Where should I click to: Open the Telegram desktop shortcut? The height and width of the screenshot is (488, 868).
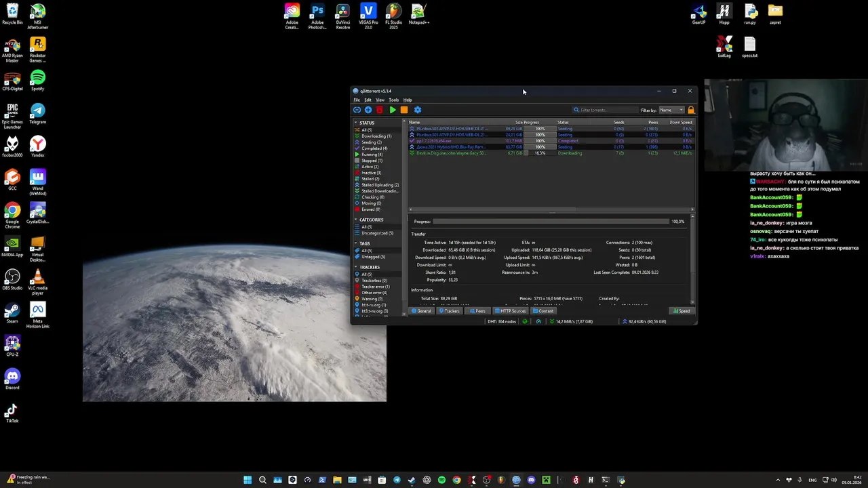click(37, 115)
